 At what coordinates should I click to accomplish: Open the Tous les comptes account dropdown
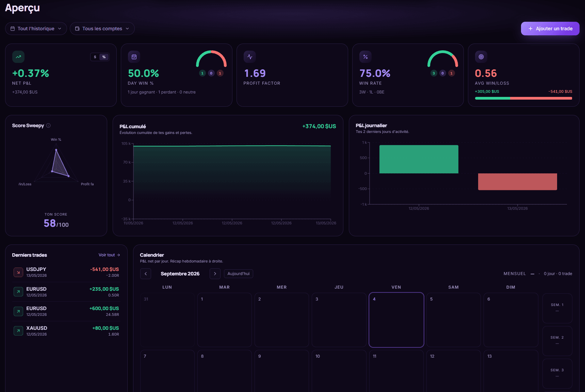click(102, 29)
